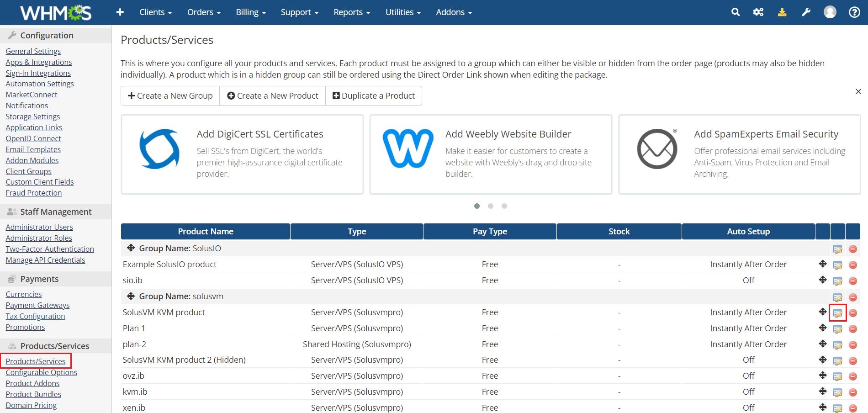
Task: Edit the SolusIO group
Action: click(837, 249)
